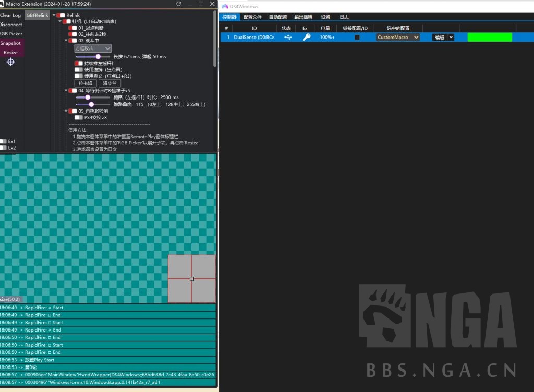Click the key icon in the Ex column

point(307,37)
